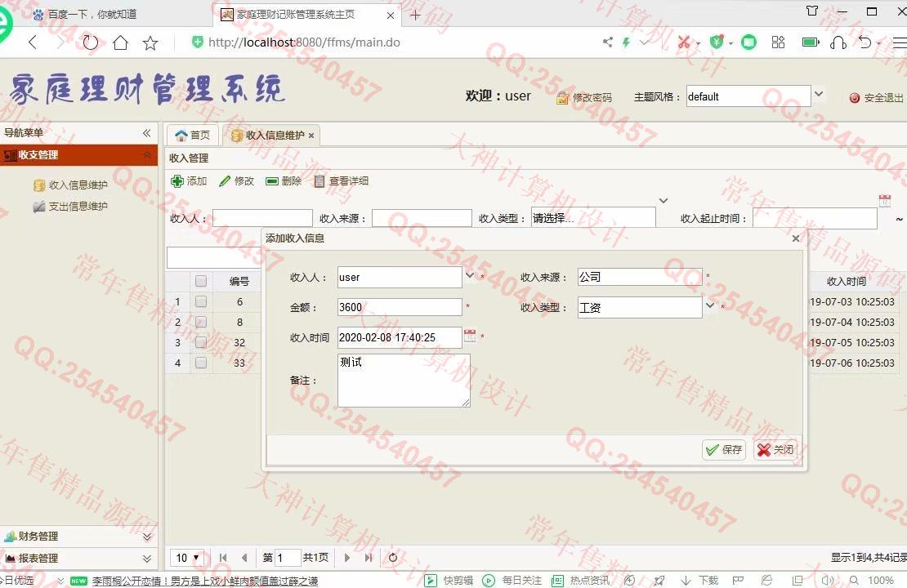Click the 关闭 button in the dialog
Screen dimensions: 907x588
click(775, 449)
